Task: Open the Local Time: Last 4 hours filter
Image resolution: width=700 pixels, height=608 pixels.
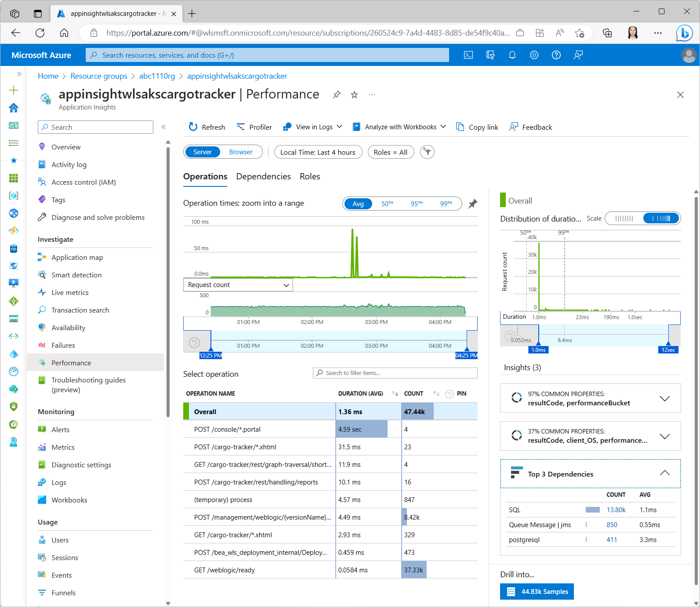Action: pos(318,152)
